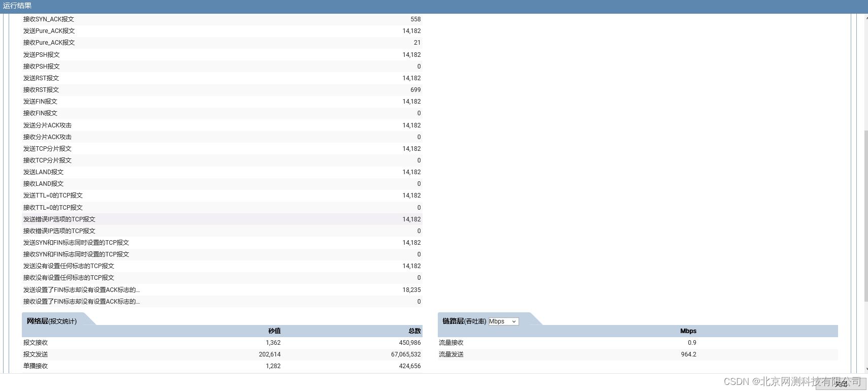Select the 接收设置了FIN标志却没有设置ACK标志的… row label
Viewport: 868px width, 391px height.
point(81,302)
